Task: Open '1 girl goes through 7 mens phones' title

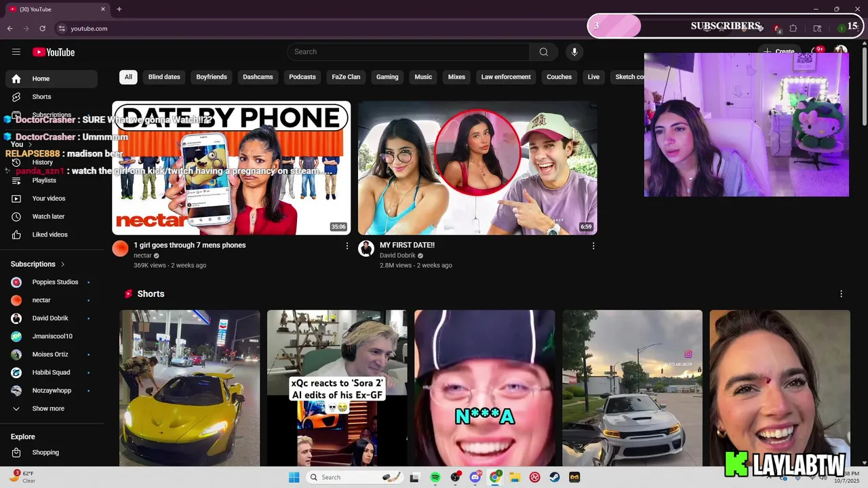Action: click(190, 245)
